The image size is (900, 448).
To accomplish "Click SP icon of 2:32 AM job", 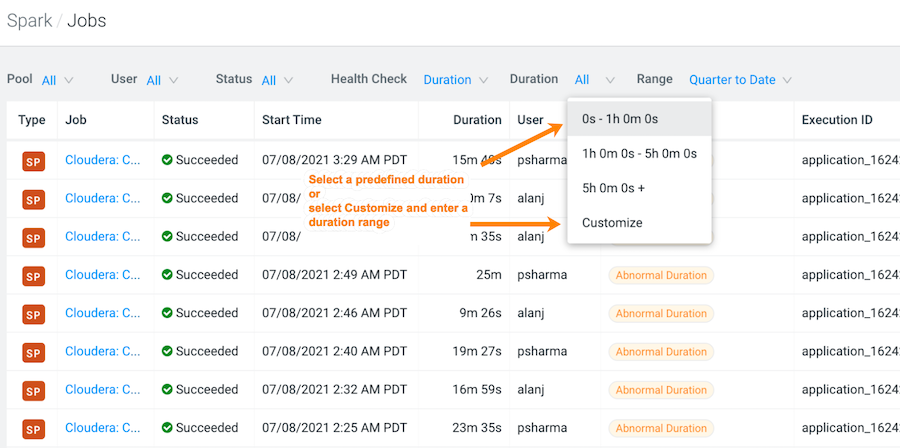I will [33, 391].
